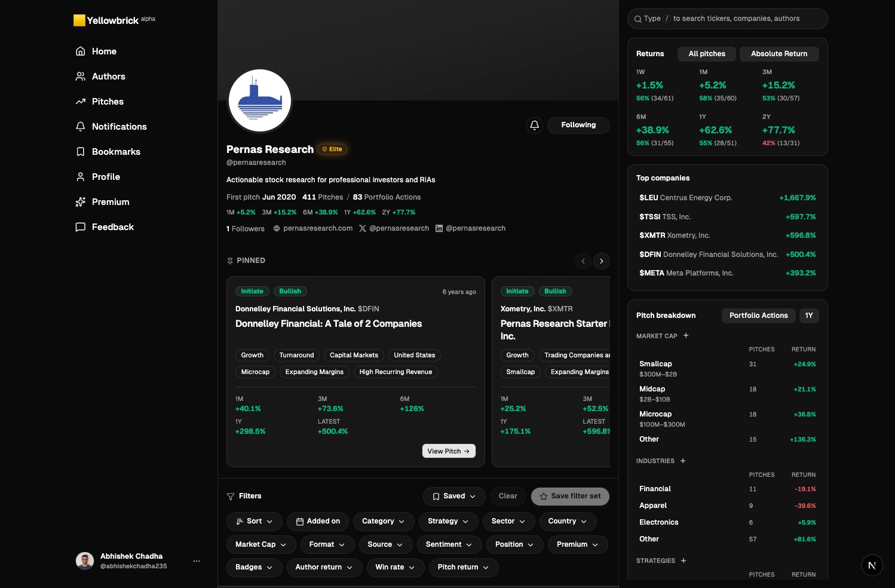Click Save filter set button
The image size is (895, 588).
(x=570, y=497)
